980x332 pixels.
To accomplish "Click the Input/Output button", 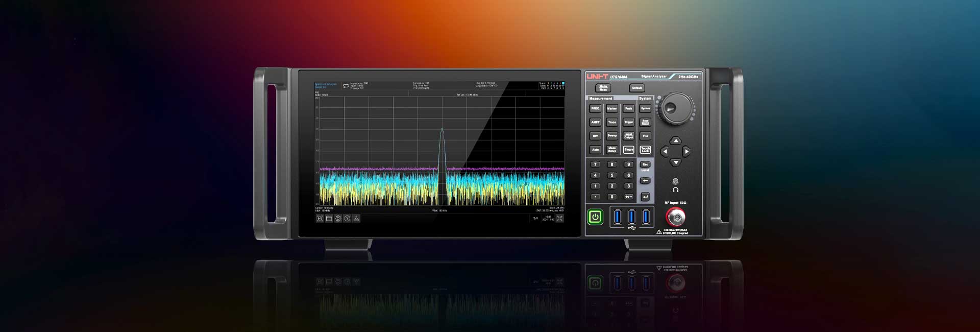I will coord(629,136).
